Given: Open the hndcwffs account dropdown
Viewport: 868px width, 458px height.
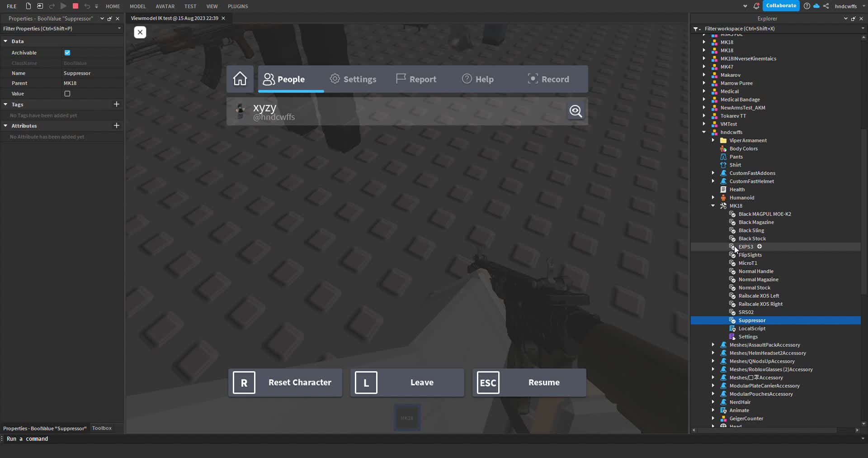Looking at the screenshot, I should [863, 6].
